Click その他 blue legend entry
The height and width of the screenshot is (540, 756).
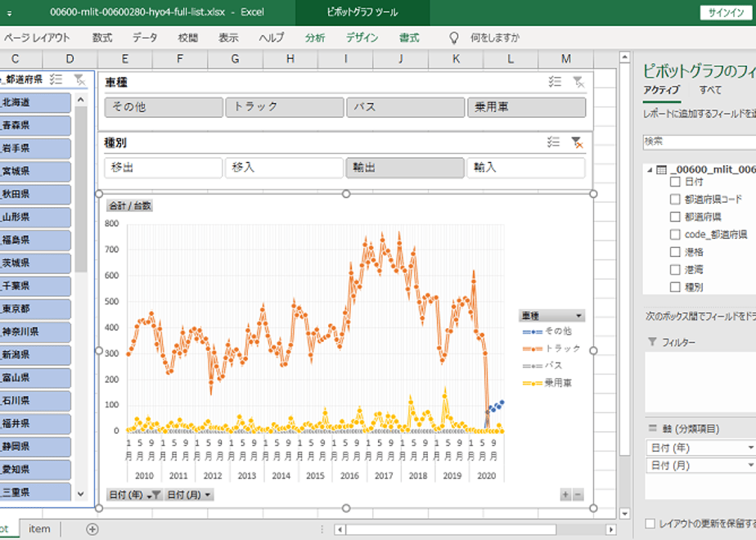(x=547, y=331)
